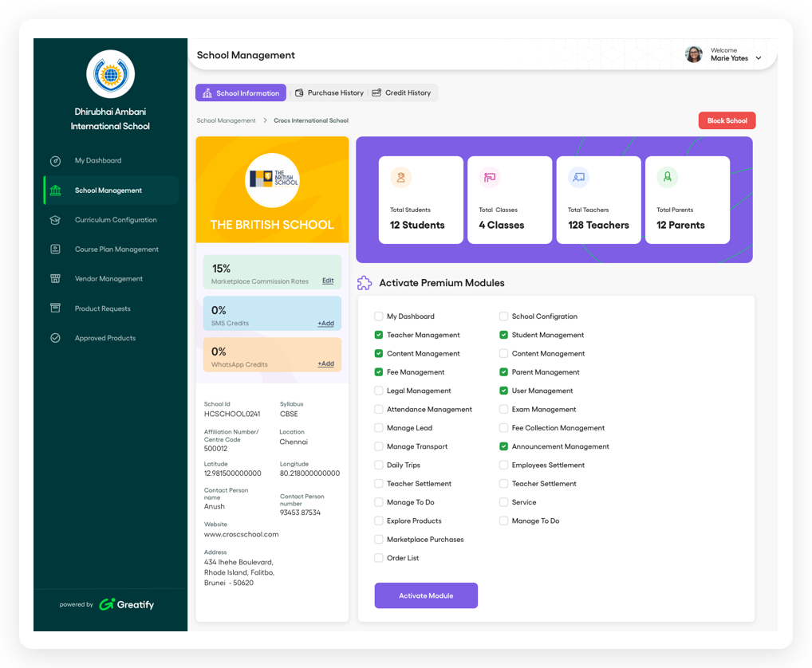Click the Total Students card icon
The image size is (812, 668).
[400, 178]
